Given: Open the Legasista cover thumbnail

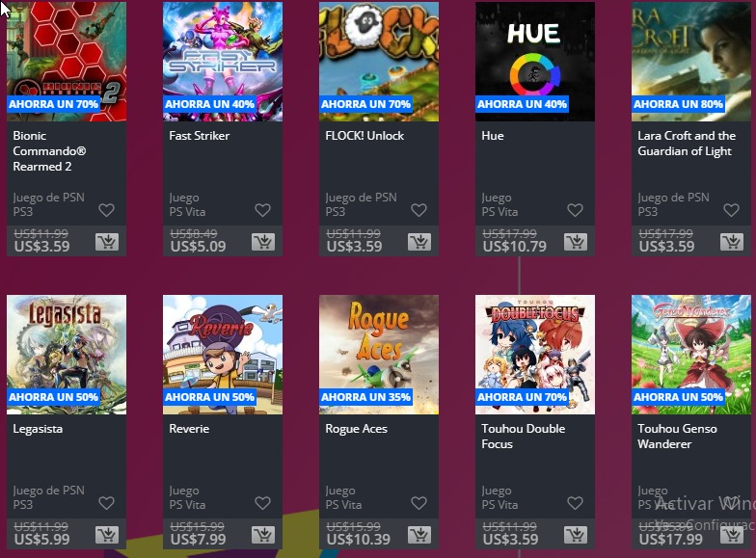Looking at the screenshot, I should 67,355.
